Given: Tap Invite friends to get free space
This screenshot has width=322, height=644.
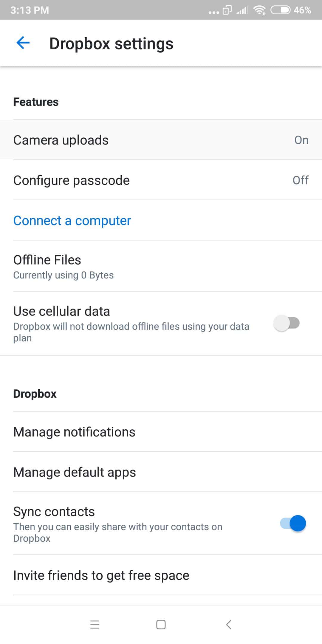Looking at the screenshot, I should coord(161,575).
